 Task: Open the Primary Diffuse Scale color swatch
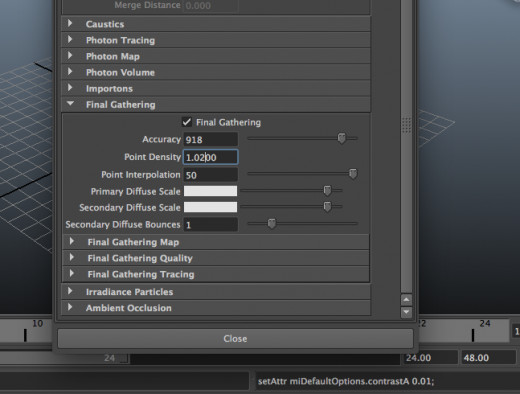click(x=210, y=191)
